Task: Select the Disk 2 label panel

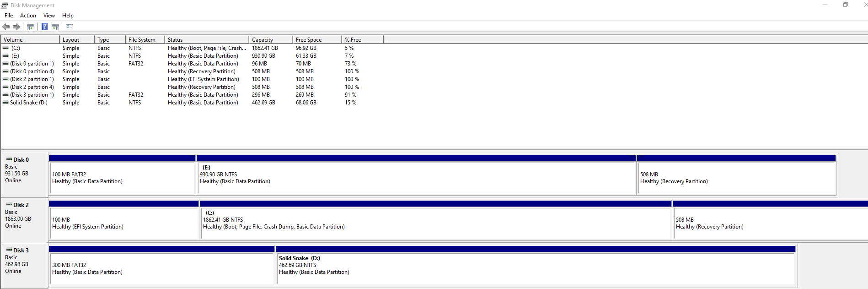Action: tap(25, 220)
